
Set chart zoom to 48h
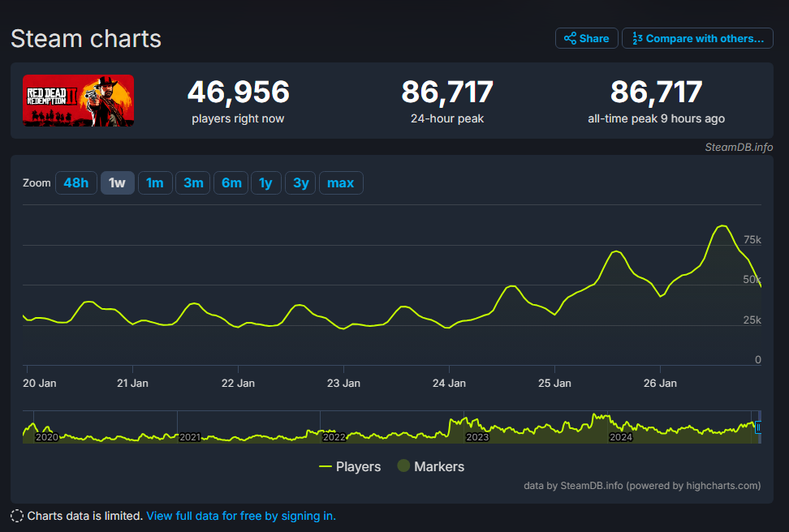pos(76,183)
